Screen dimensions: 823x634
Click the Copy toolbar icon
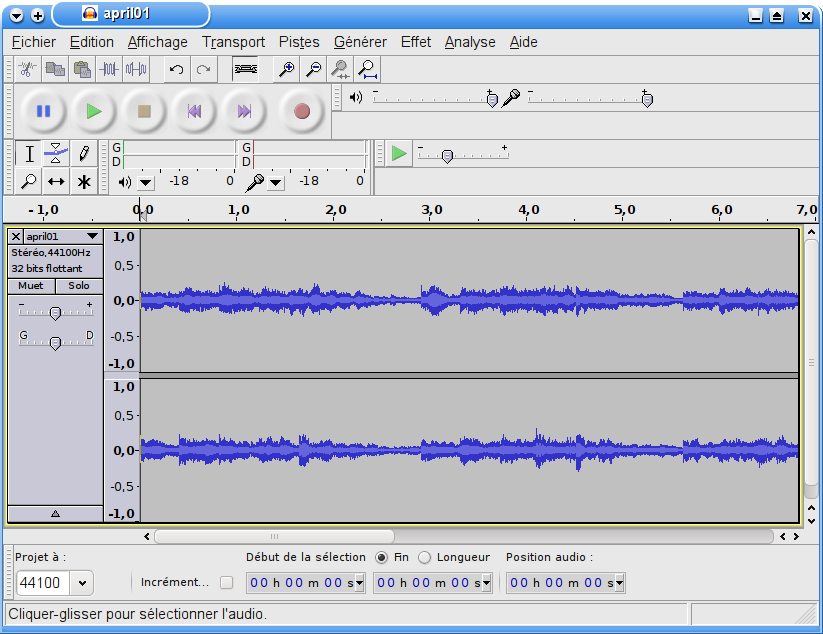point(55,69)
